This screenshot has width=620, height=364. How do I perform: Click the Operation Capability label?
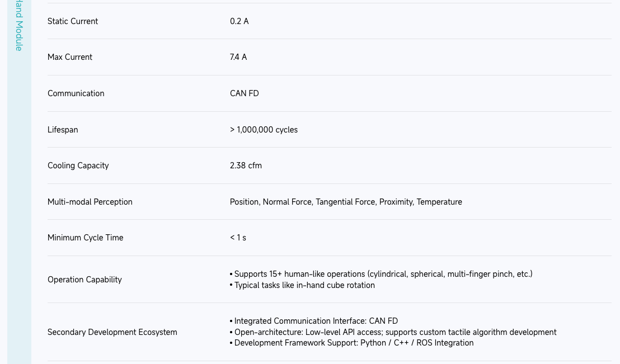pyautogui.click(x=84, y=280)
